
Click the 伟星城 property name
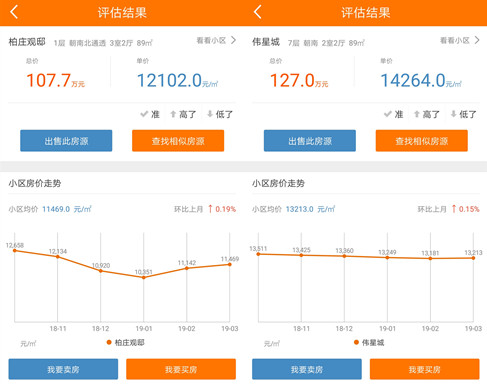click(x=266, y=42)
